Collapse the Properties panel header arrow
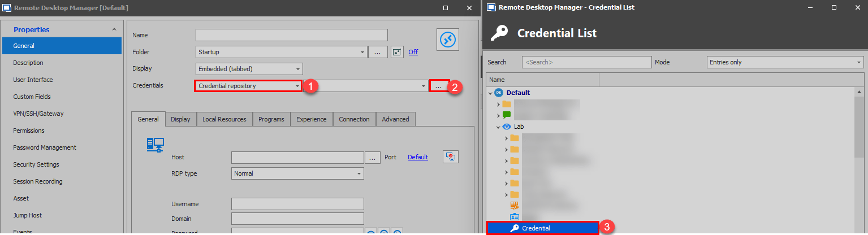The image size is (868, 235). tap(114, 29)
